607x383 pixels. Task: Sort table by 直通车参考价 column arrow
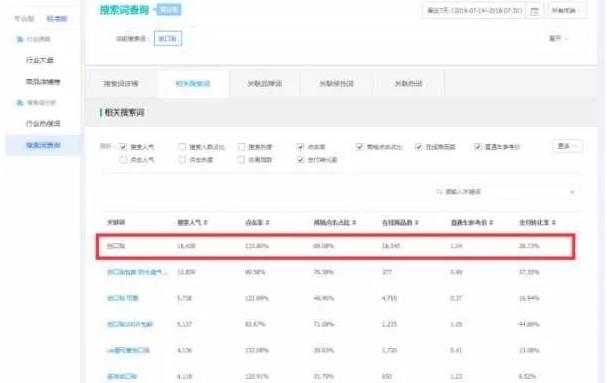[x=491, y=222]
